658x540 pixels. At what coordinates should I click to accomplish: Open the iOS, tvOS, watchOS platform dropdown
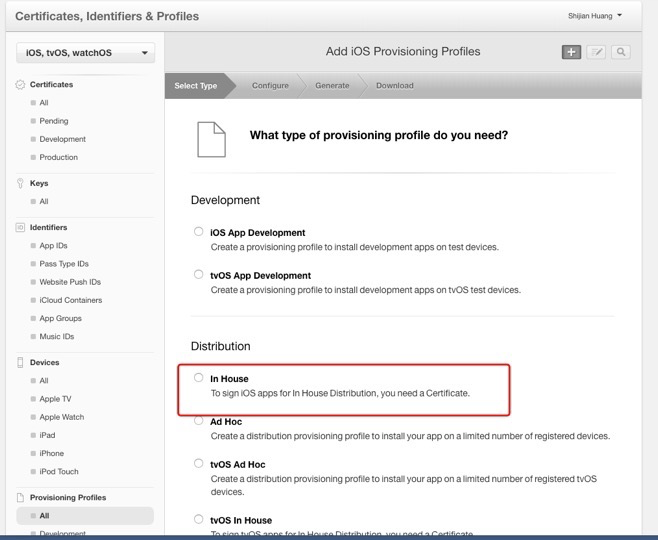click(86, 53)
